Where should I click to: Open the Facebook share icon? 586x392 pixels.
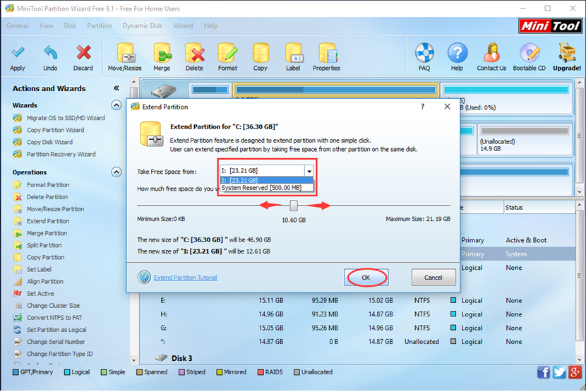click(544, 372)
